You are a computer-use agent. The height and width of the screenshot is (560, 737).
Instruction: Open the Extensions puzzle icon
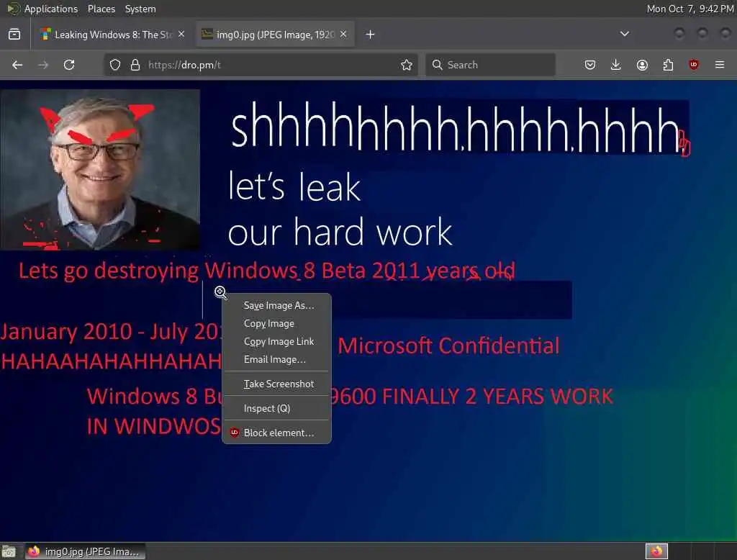[668, 65]
